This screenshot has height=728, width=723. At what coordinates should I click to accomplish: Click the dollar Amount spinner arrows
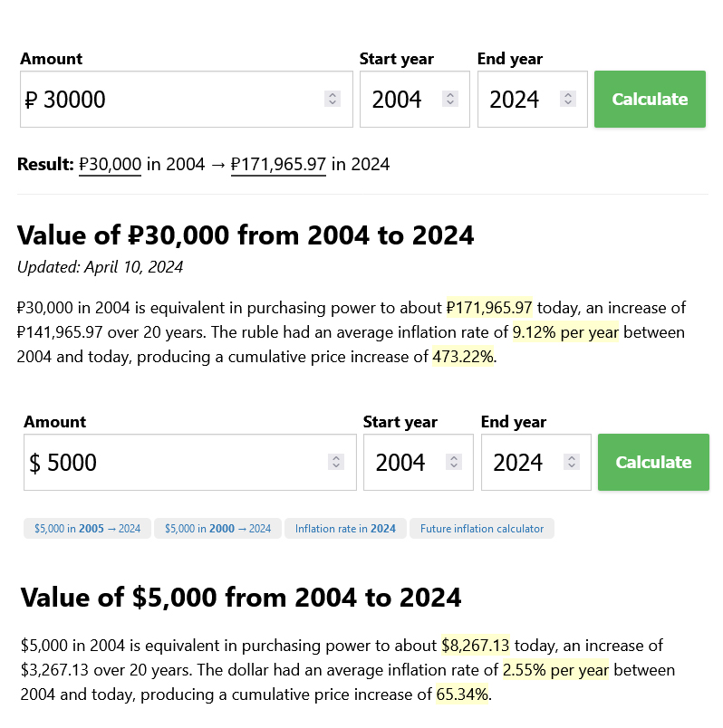click(x=336, y=462)
